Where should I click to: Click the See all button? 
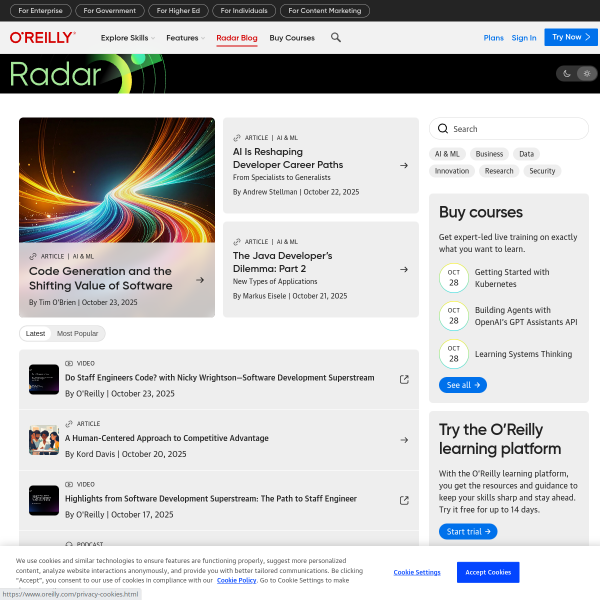coord(463,385)
